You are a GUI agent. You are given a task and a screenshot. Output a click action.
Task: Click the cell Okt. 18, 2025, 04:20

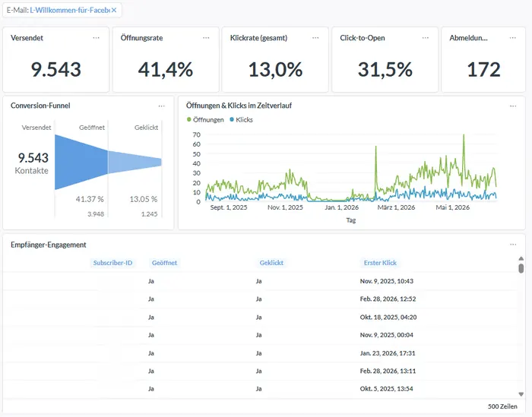(388, 317)
